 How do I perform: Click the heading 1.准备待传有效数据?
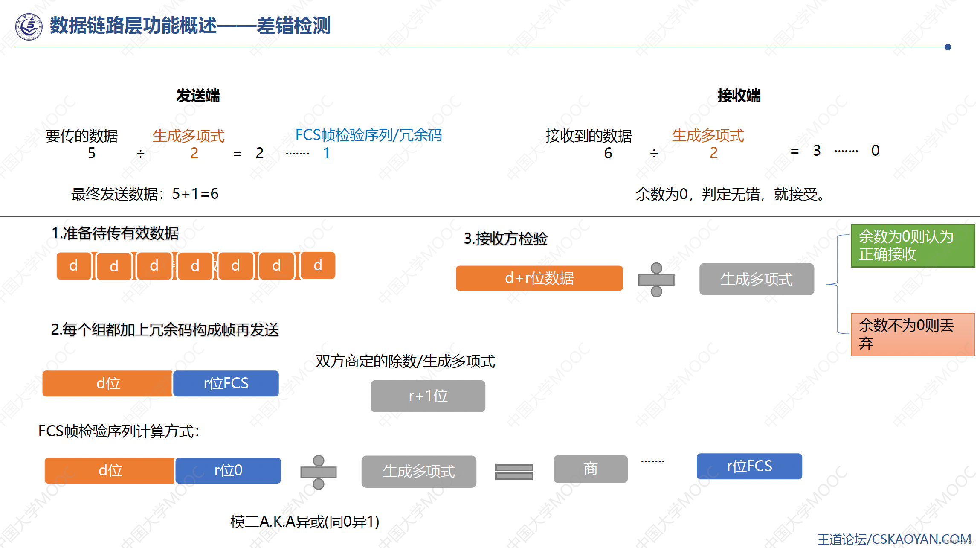pos(115,233)
